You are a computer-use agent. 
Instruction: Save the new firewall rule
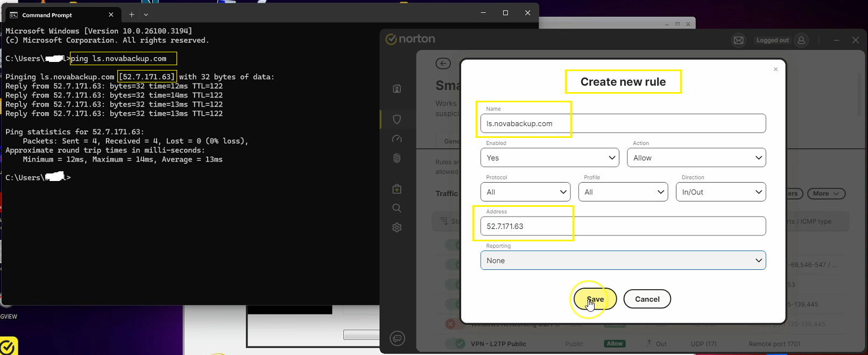coord(595,299)
